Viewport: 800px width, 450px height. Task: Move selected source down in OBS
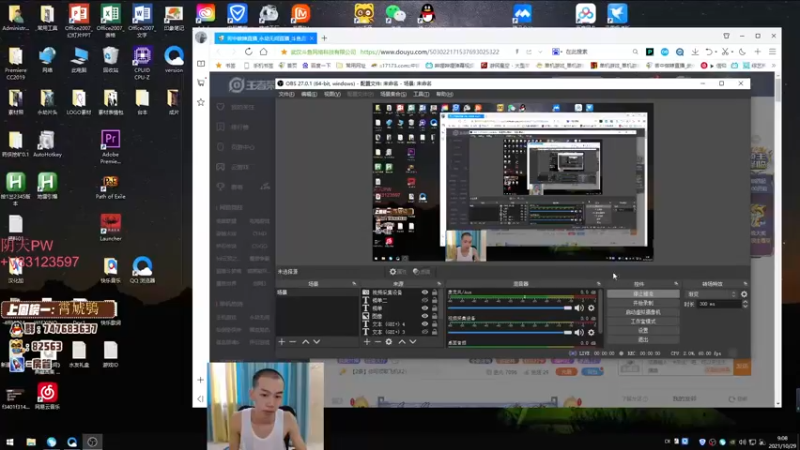point(413,341)
